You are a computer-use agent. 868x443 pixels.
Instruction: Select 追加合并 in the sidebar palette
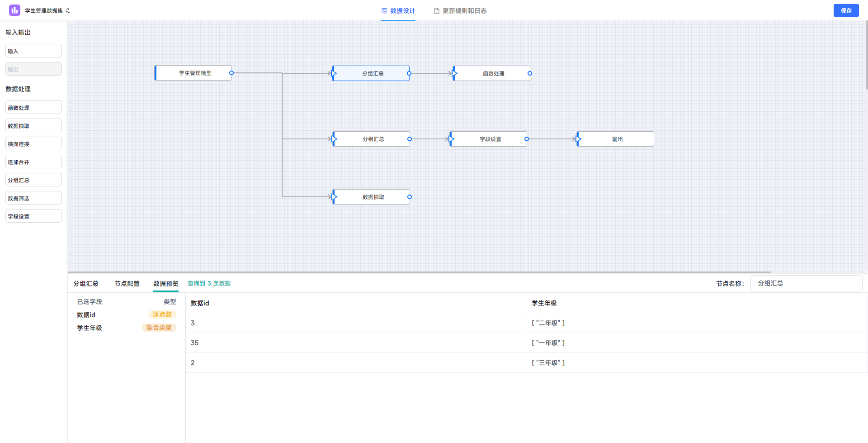33,162
